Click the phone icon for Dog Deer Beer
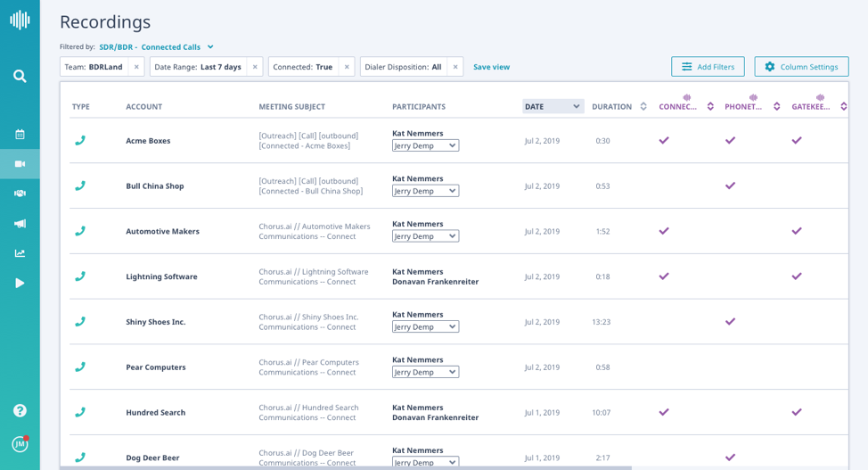This screenshot has height=470, width=868. 80,458
